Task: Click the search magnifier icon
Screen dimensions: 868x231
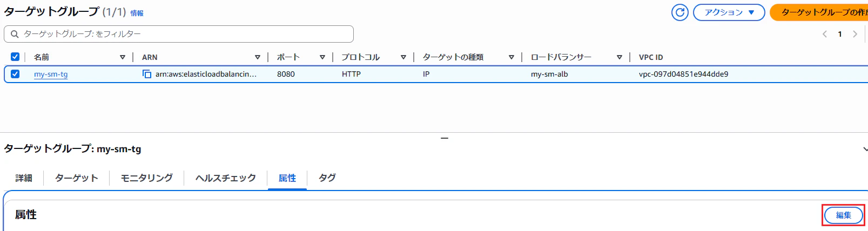Action: point(15,34)
